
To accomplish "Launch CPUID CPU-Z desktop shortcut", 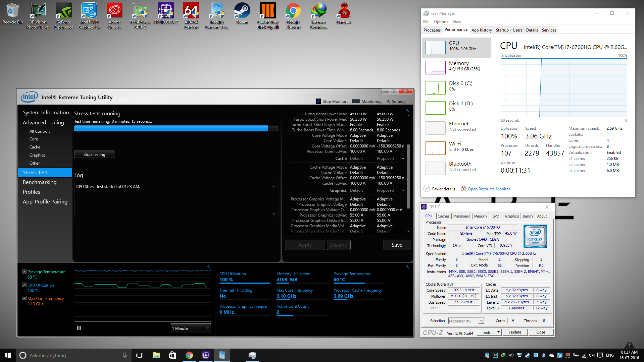I will click(x=166, y=14).
